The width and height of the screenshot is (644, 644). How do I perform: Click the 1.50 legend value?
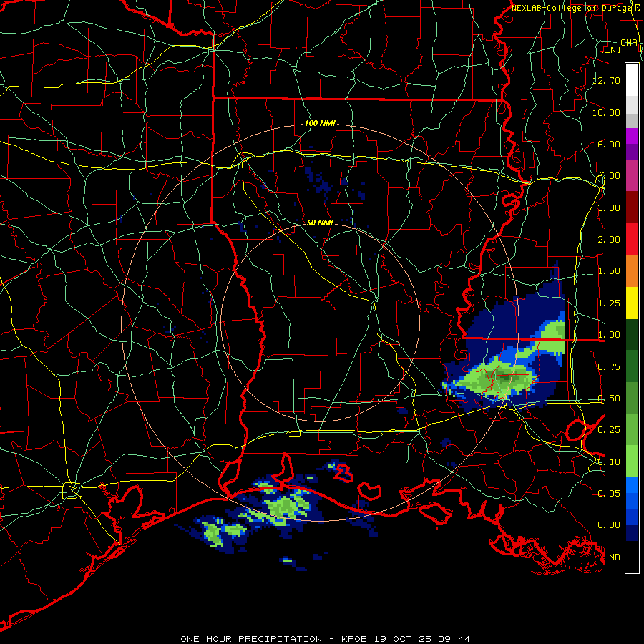609,271
